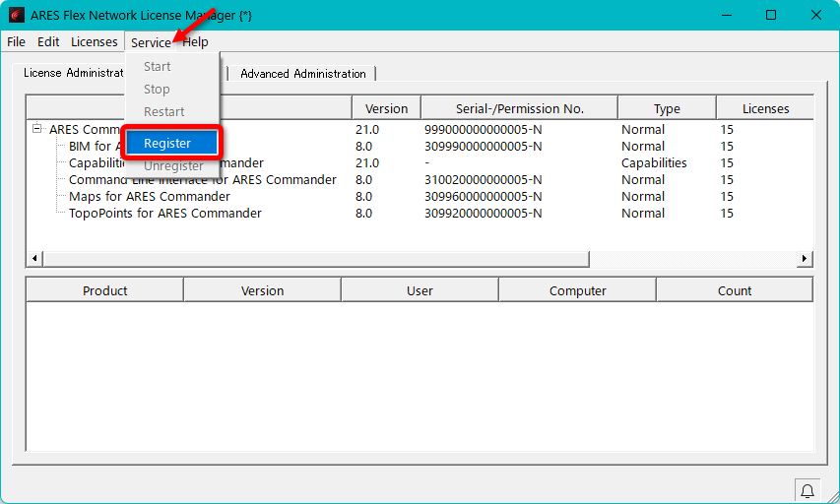The image size is (840, 504).
Task: Open the Licenses menu
Action: (94, 42)
